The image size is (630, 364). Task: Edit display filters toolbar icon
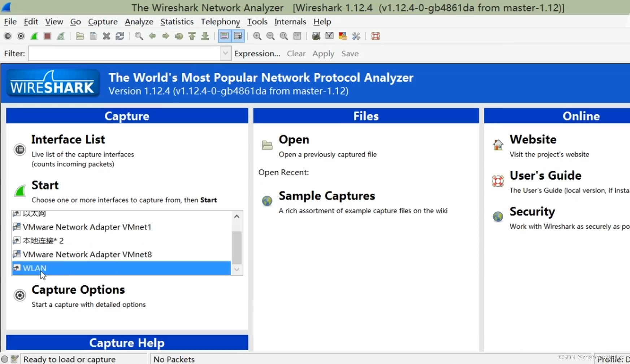click(x=330, y=36)
